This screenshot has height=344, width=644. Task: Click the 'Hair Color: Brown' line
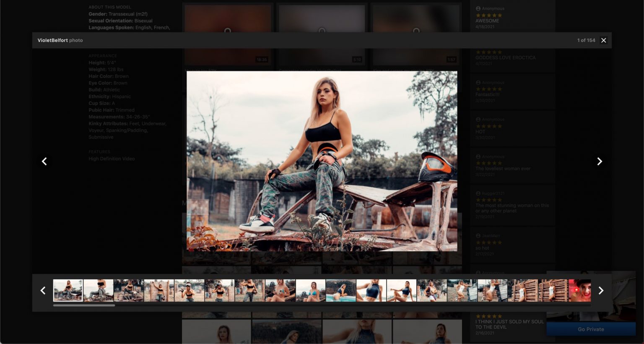click(x=109, y=76)
